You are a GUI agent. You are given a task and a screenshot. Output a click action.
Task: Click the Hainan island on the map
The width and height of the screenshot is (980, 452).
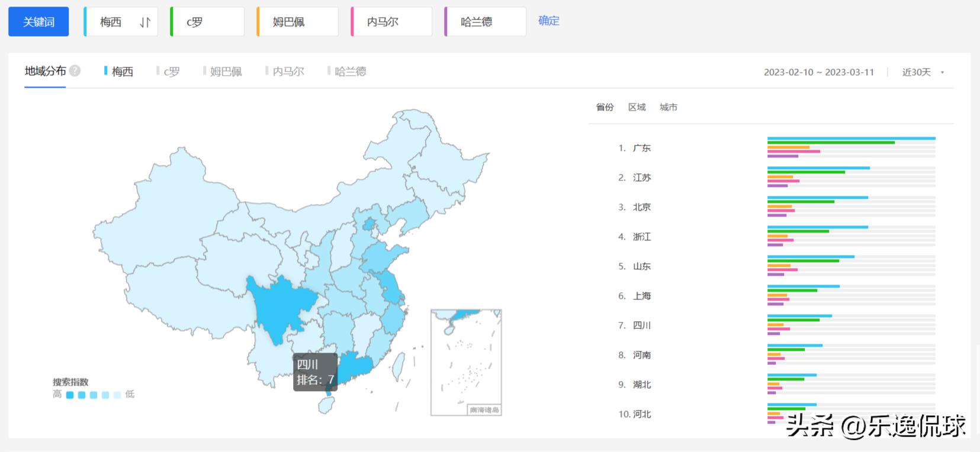[326, 405]
